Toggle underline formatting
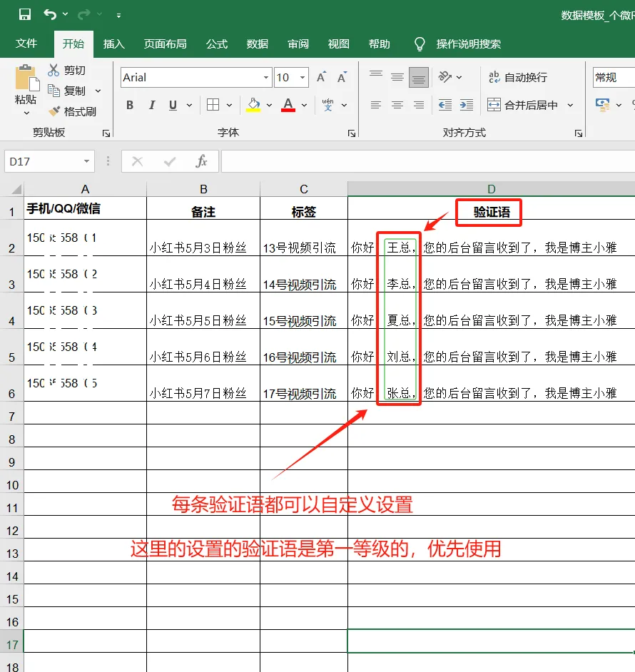Screen dimensions: 635x672 [171, 104]
